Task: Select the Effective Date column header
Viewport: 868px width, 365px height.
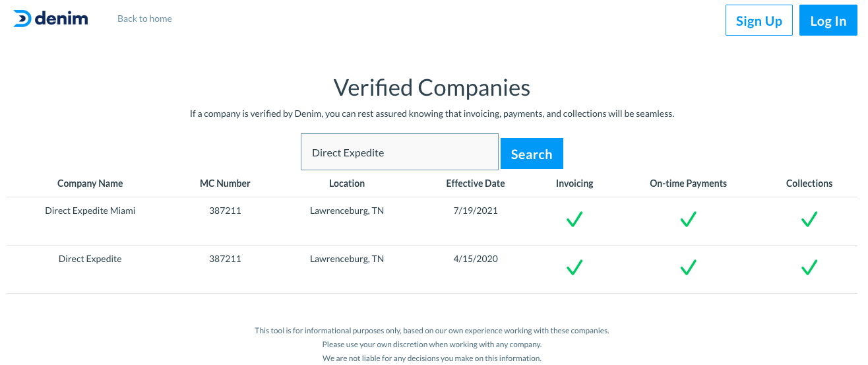Action: 476,183
